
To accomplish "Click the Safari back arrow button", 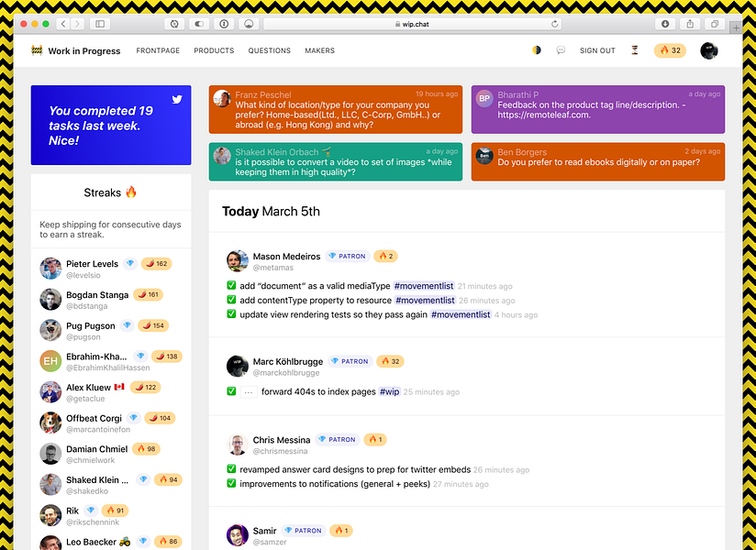I will pos(63,24).
